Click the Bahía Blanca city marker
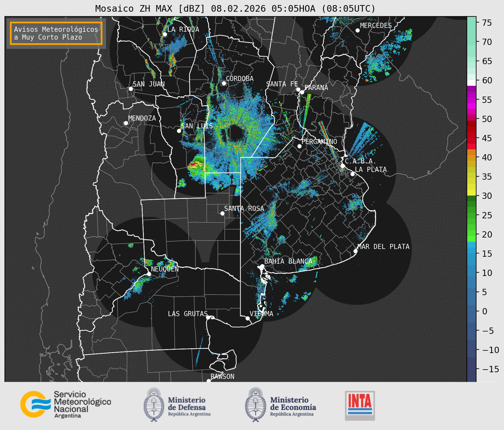This screenshot has height=430, width=504. 262,266
